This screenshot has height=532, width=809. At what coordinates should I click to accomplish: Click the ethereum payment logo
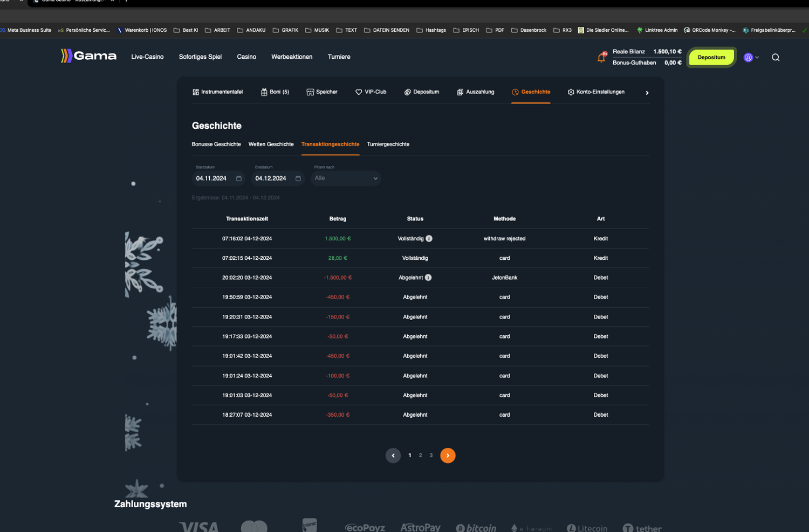click(531, 528)
